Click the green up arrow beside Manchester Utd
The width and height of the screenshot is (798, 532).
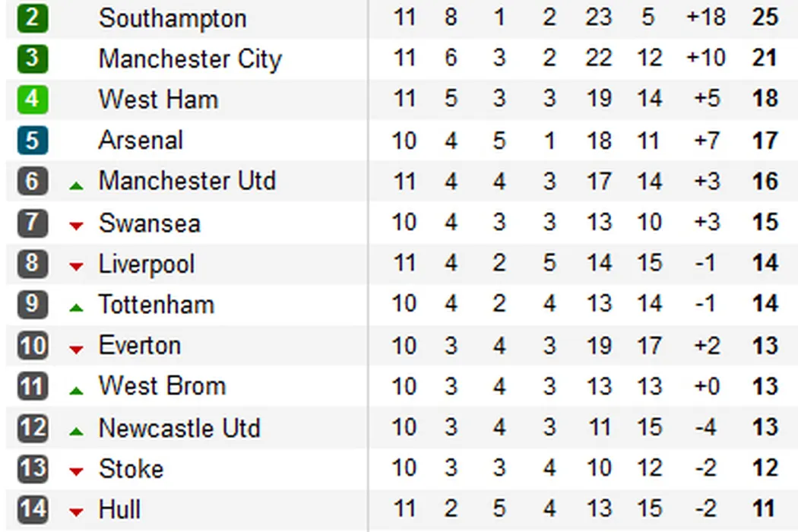pyautogui.click(x=76, y=185)
